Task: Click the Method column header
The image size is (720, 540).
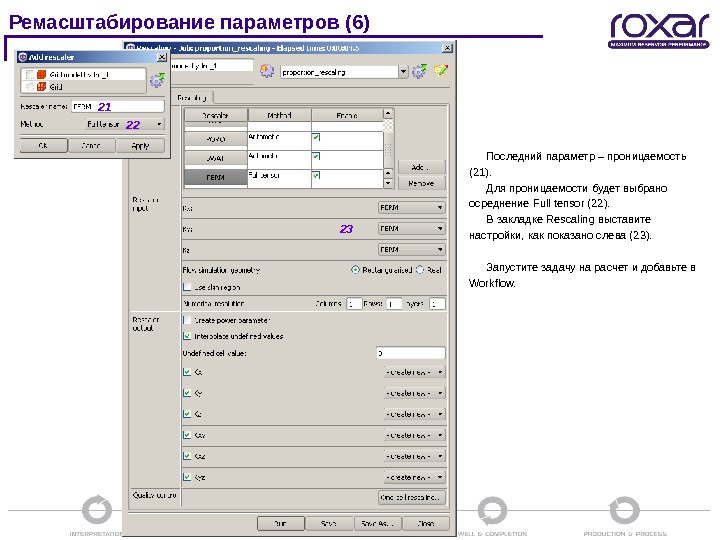Action: click(279, 115)
